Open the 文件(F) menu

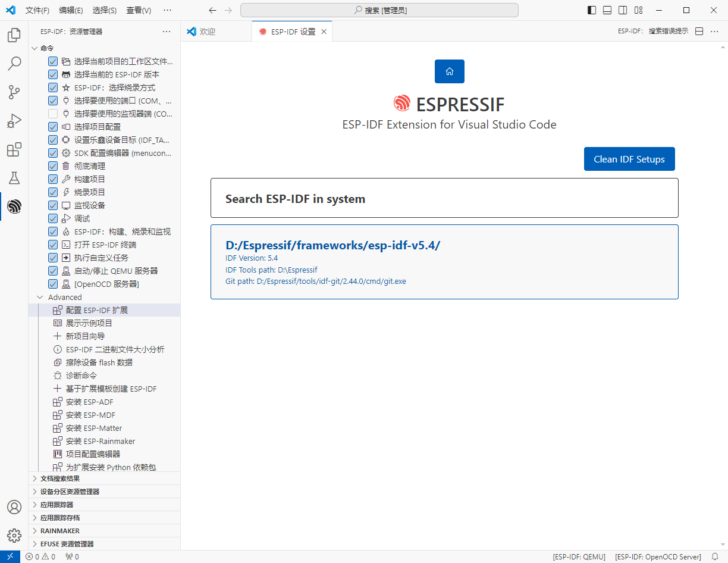[x=37, y=10]
